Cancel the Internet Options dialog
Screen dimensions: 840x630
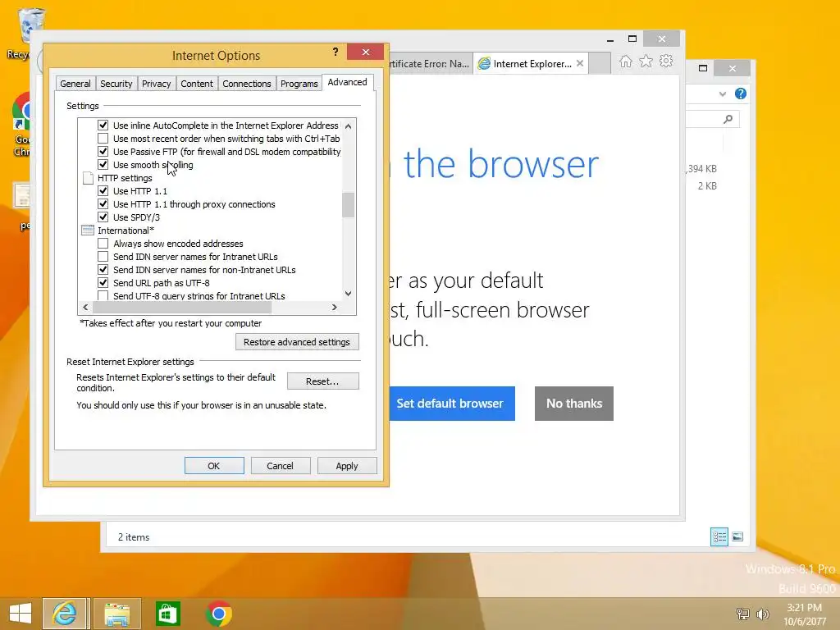pyautogui.click(x=281, y=466)
